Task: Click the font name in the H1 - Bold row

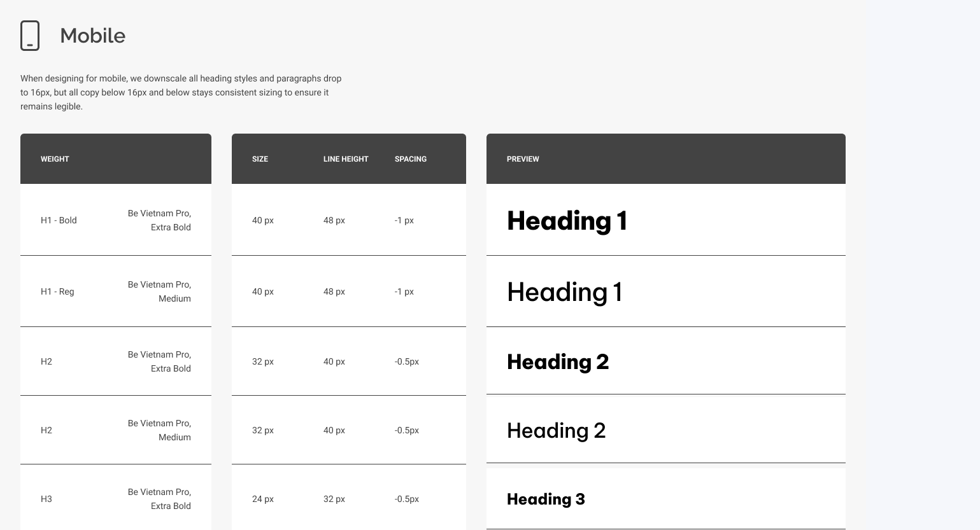Action: [x=159, y=220]
